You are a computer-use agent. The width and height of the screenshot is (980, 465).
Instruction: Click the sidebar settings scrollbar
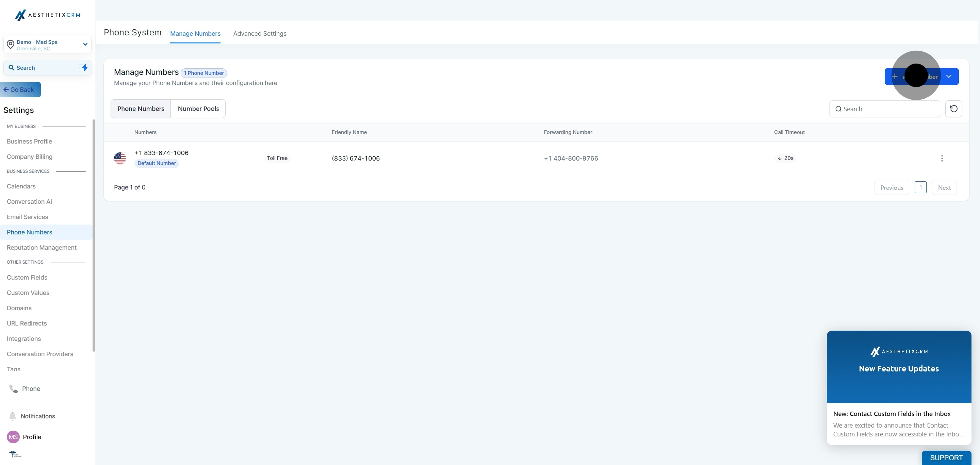tap(93, 236)
